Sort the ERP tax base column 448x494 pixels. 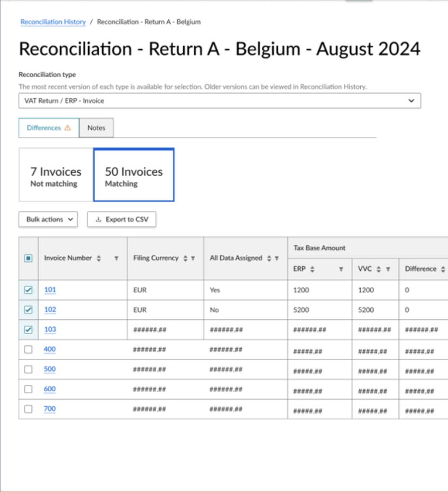(312, 269)
